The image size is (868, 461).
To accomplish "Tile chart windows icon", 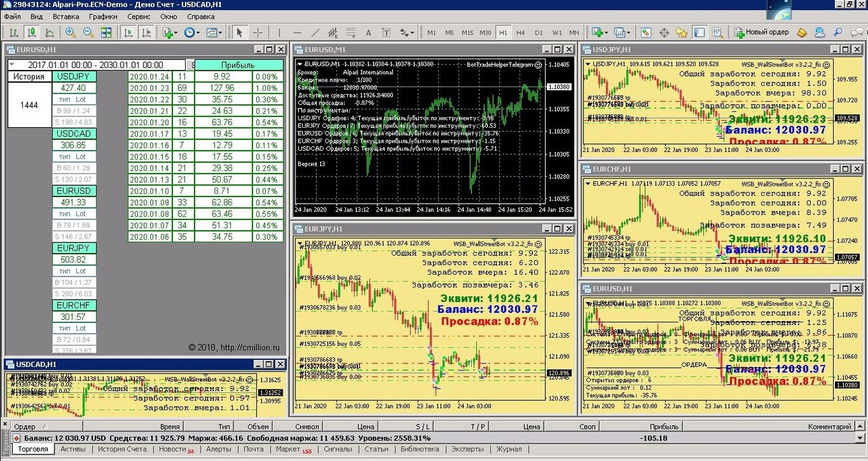I will pyautogui.click(x=106, y=32).
